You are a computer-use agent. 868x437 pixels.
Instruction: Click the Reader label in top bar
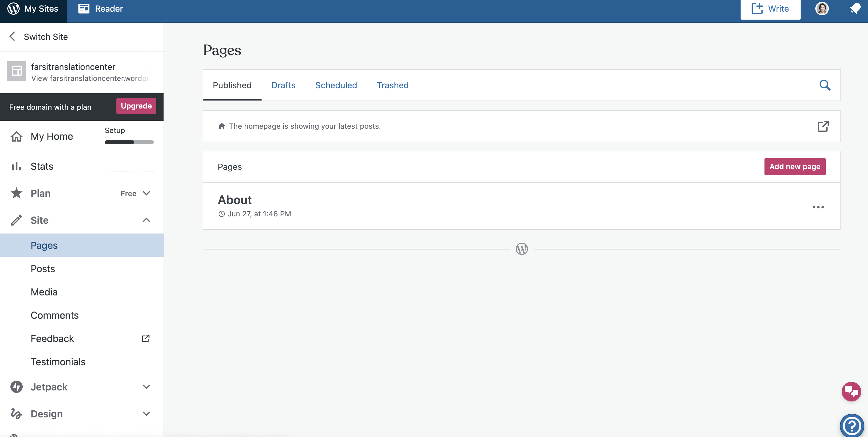[109, 9]
